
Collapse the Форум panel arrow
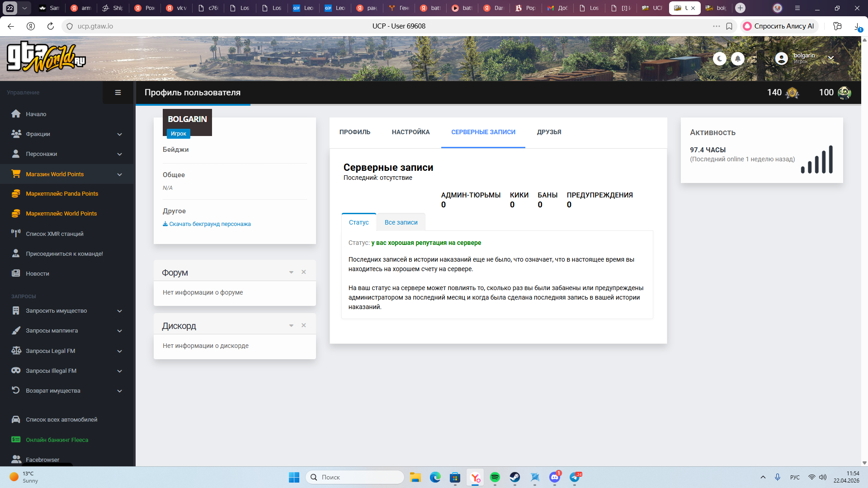click(291, 272)
